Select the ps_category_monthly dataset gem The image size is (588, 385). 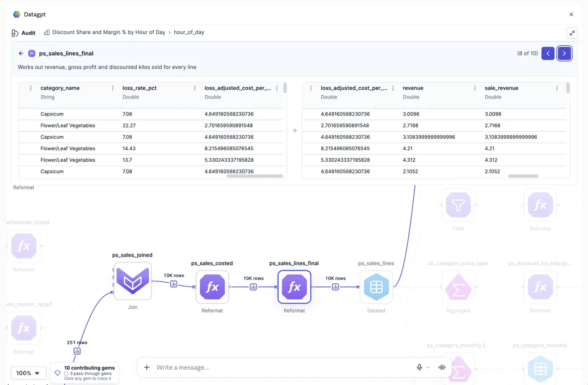(540, 369)
